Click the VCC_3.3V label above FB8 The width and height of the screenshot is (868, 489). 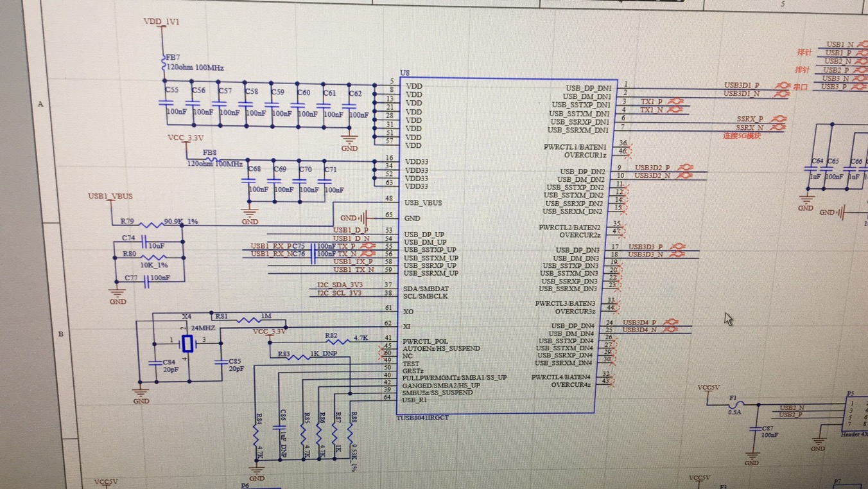click(186, 138)
